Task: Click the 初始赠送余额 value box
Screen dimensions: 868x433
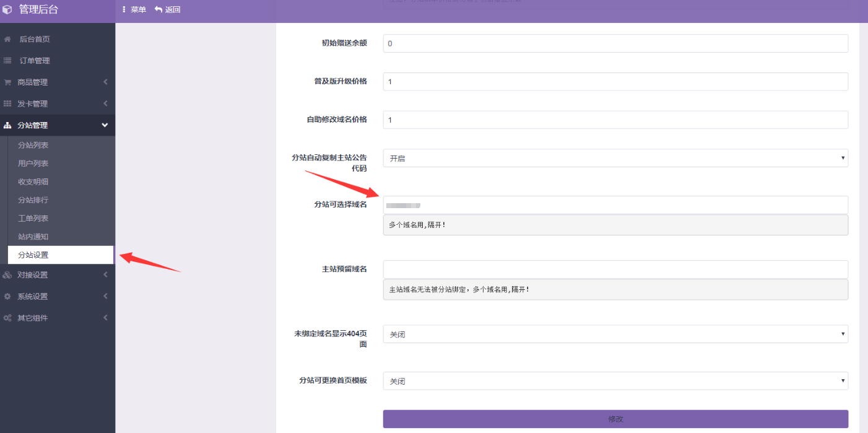Action: pyautogui.click(x=615, y=43)
